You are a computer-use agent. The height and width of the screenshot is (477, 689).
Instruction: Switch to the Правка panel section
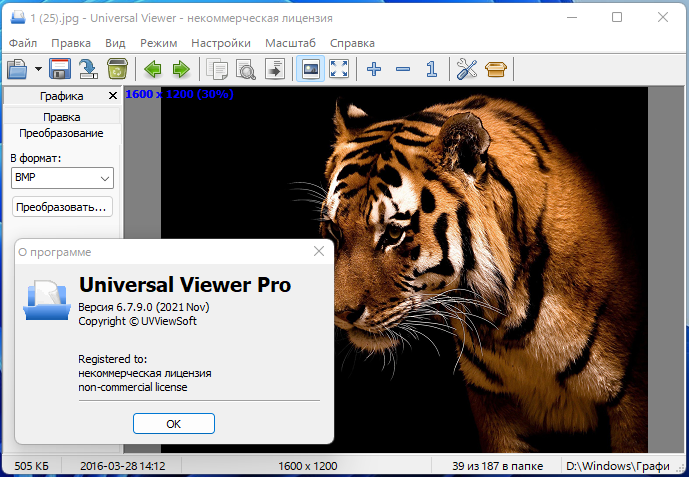tap(62, 117)
